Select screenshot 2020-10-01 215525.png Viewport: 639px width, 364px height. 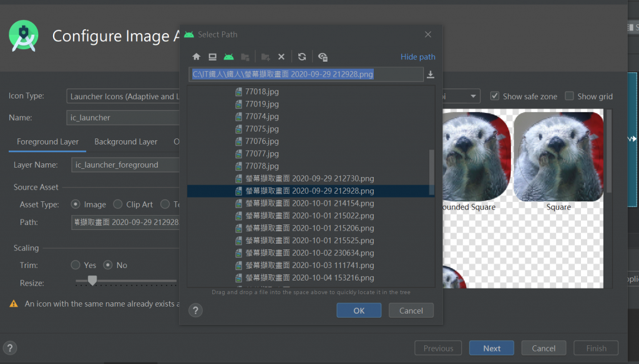click(x=310, y=241)
